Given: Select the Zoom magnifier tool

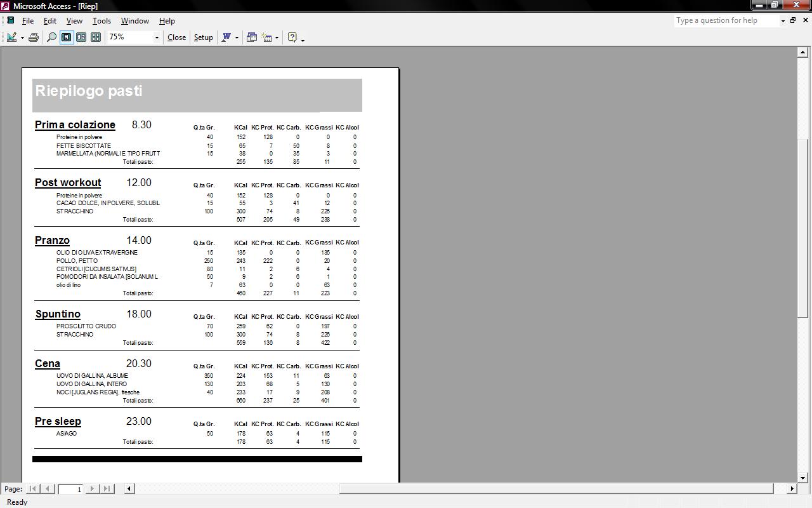Looking at the screenshot, I should pyautogui.click(x=52, y=37).
